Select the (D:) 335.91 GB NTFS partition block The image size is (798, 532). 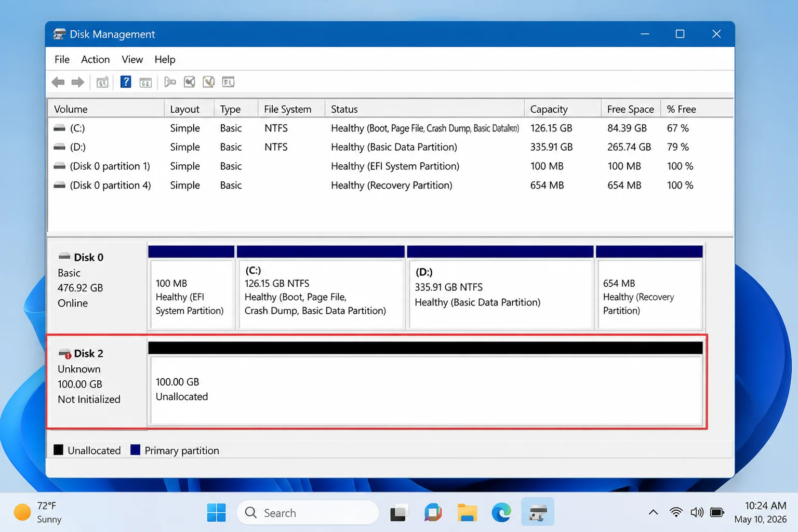(500, 288)
